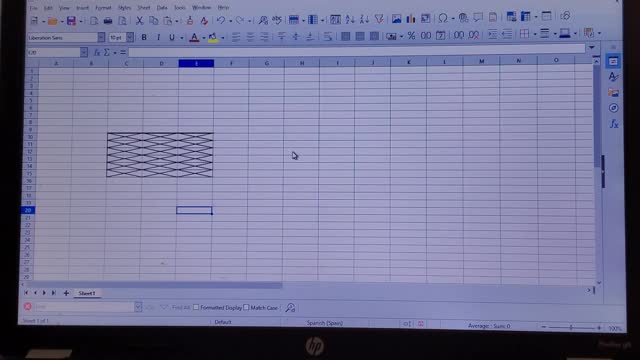Open an existing file via the folder icon
Image resolution: width=640 pixels, height=360 pixels.
[x=52, y=21]
